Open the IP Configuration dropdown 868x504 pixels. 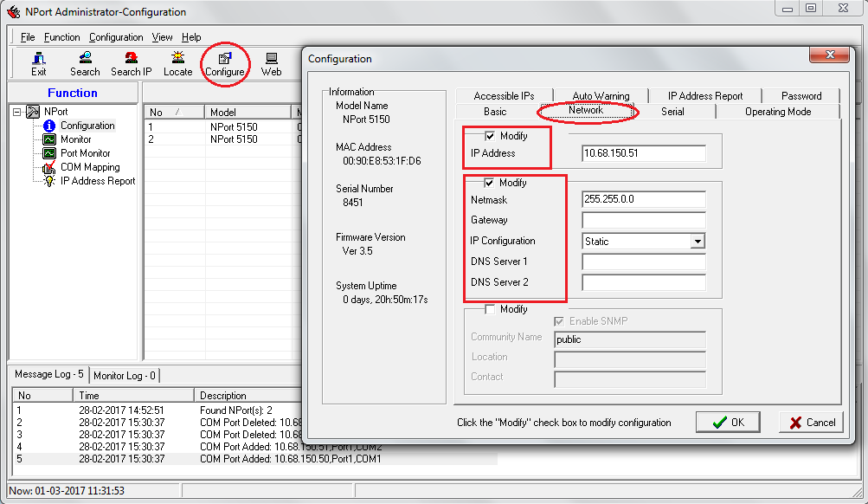(698, 242)
